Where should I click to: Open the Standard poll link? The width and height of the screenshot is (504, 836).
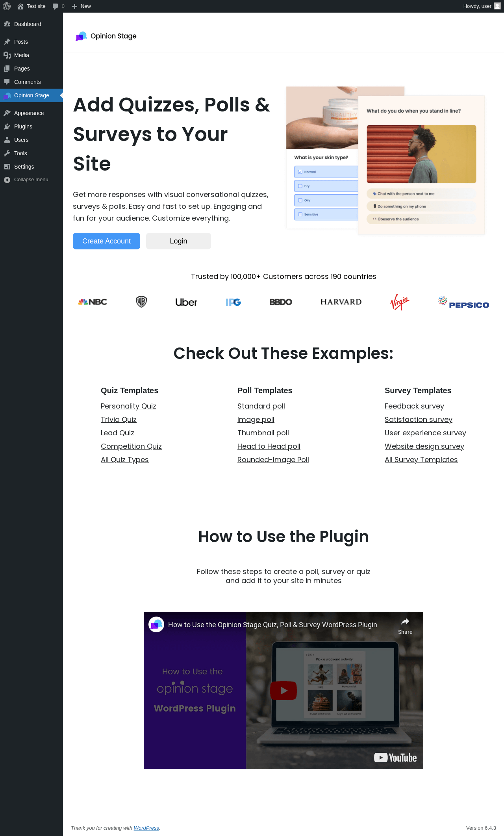[261, 406]
